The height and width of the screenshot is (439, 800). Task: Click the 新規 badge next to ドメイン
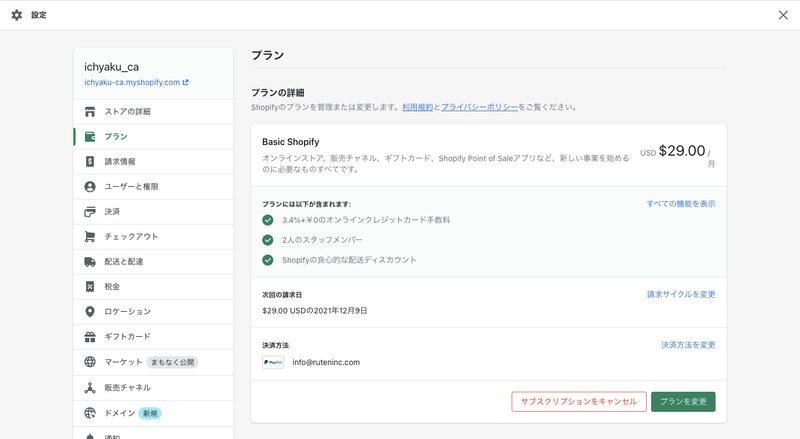pos(150,413)
